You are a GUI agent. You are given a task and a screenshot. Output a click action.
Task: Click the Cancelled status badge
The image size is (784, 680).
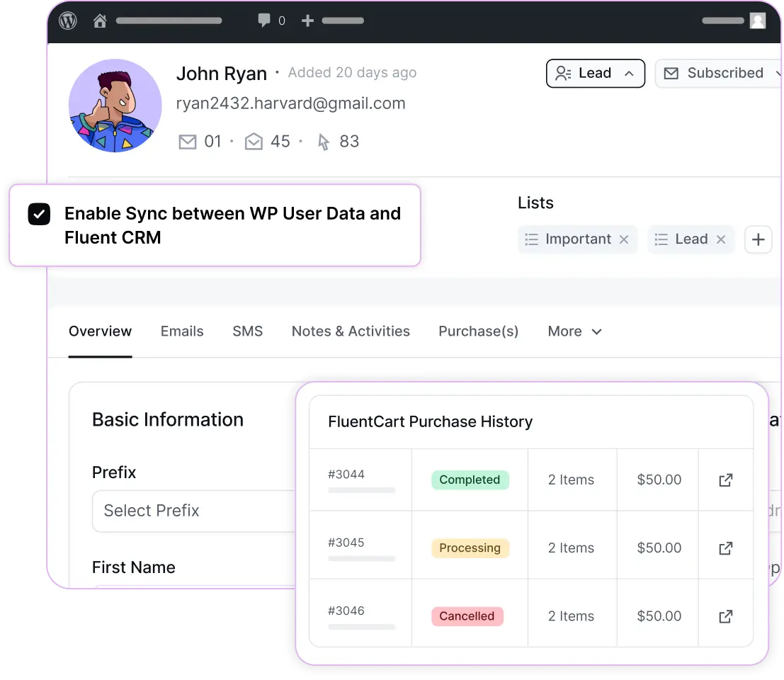[x=467, y=616]
